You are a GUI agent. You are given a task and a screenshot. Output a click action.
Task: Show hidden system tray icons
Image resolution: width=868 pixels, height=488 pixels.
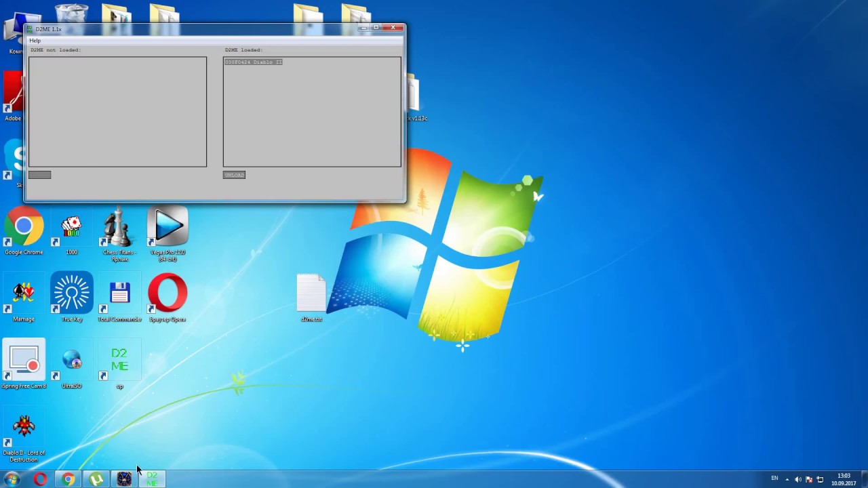point(787,479)
